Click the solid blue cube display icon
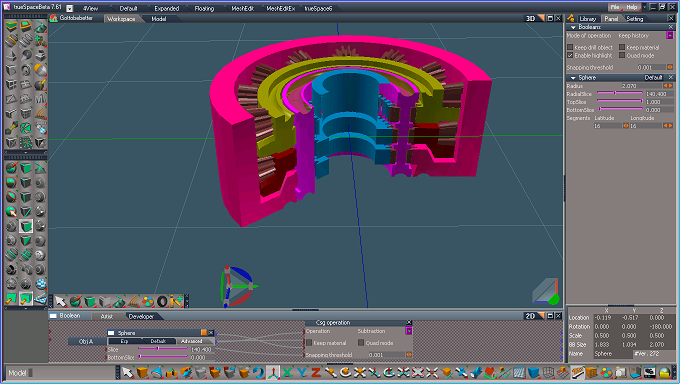The width and height of the screenshot is (680, 384). (x=533, y=373)
